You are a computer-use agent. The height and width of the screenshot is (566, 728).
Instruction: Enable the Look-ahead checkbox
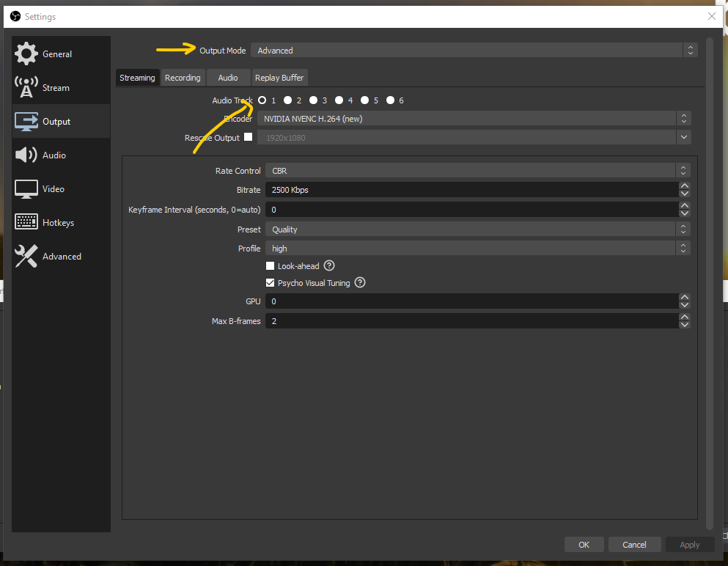pyautogui.click(x=271, y=265)
